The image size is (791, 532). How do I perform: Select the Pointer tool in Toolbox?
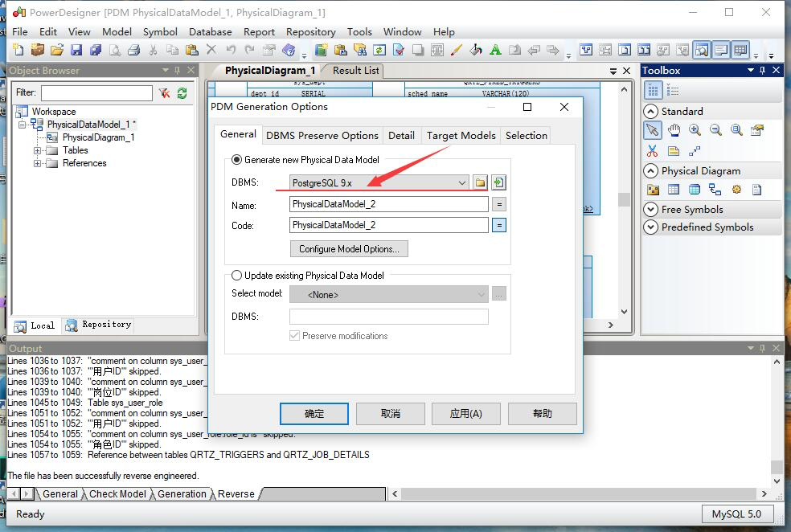(652, 130)
